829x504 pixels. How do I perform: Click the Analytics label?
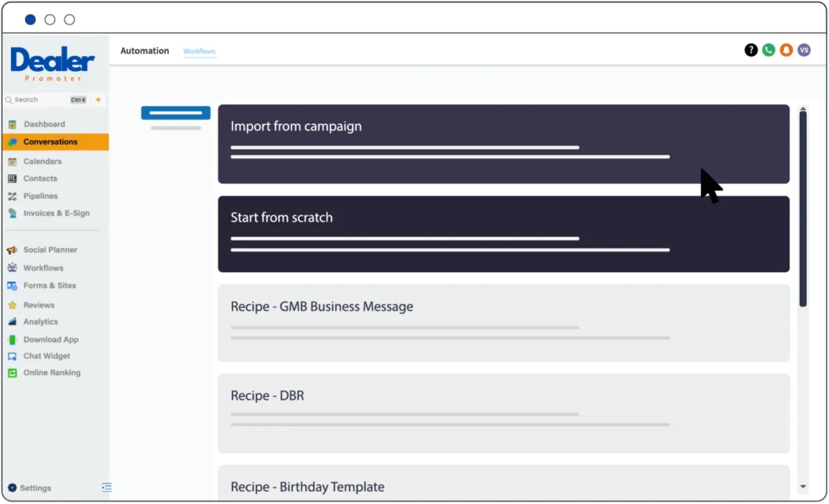click(x=41, y=322)
